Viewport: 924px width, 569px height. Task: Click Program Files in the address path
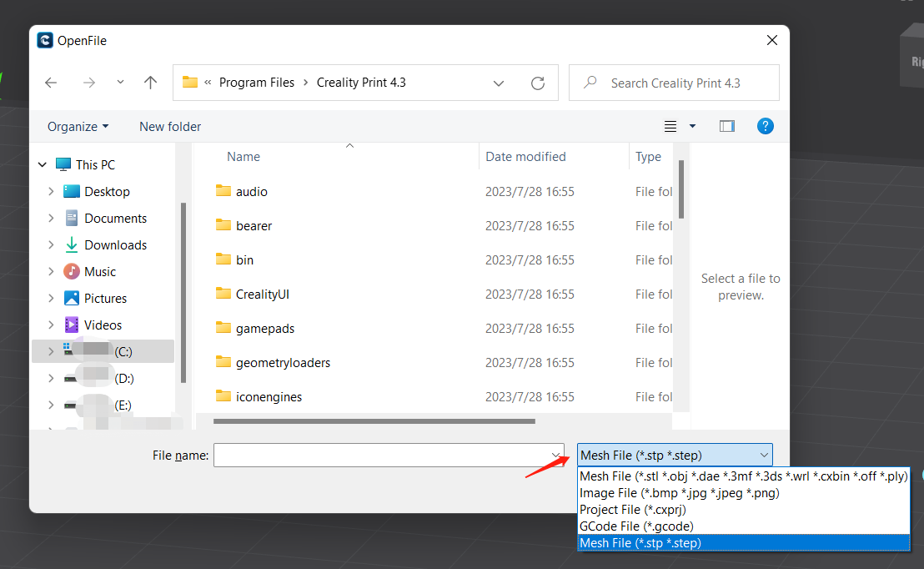click(x=256, y=83)
